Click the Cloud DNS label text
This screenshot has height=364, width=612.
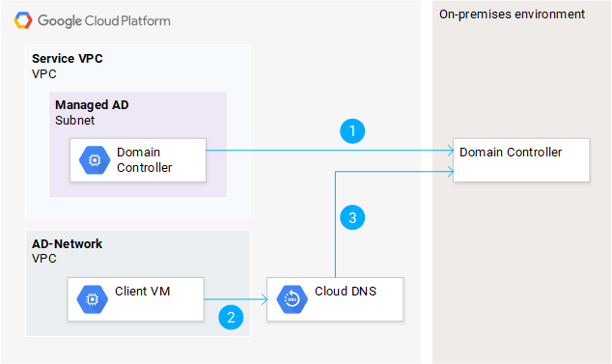(x=346, y=292)
